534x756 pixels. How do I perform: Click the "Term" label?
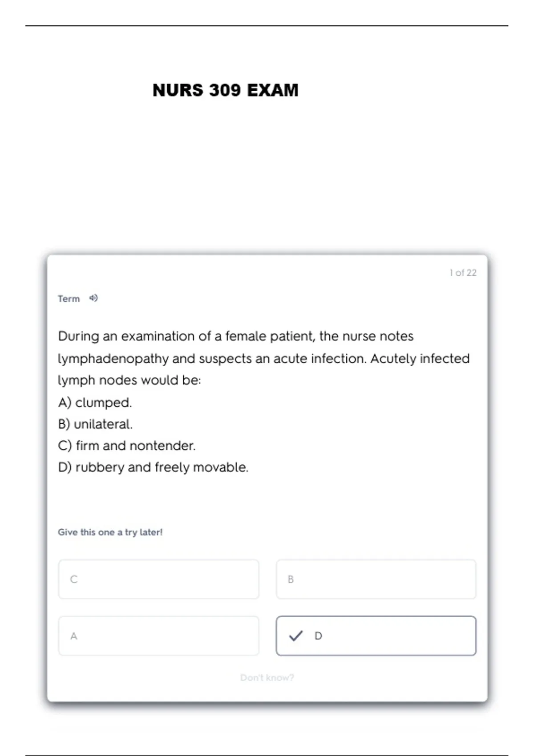coord(69,299)
